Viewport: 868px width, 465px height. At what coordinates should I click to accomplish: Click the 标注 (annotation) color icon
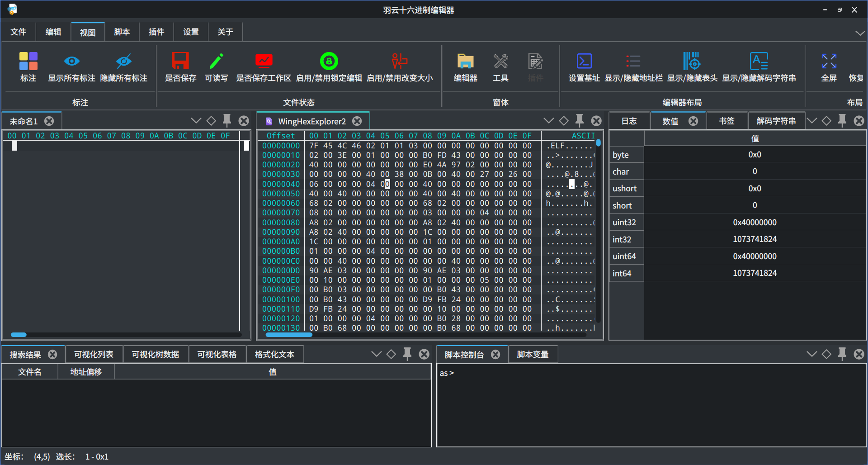[x=28, y=61]
